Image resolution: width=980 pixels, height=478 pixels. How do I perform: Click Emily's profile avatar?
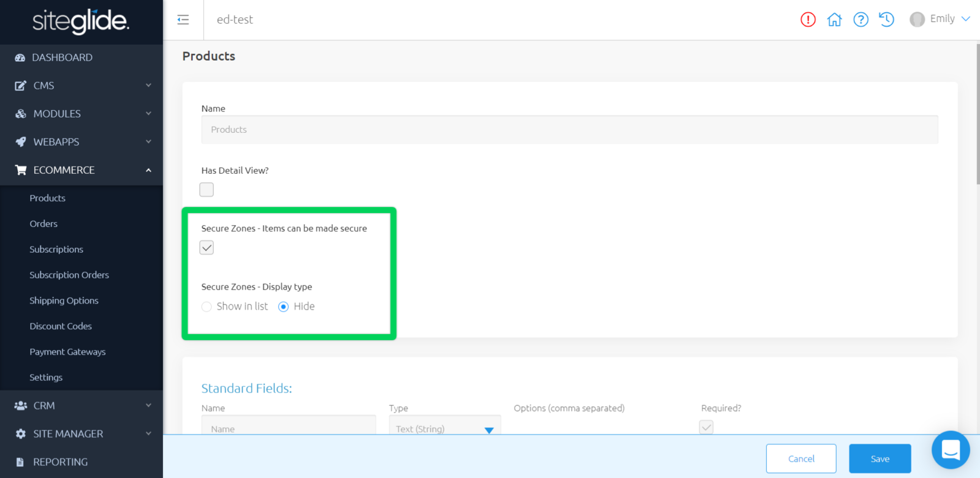click(917, 20)
